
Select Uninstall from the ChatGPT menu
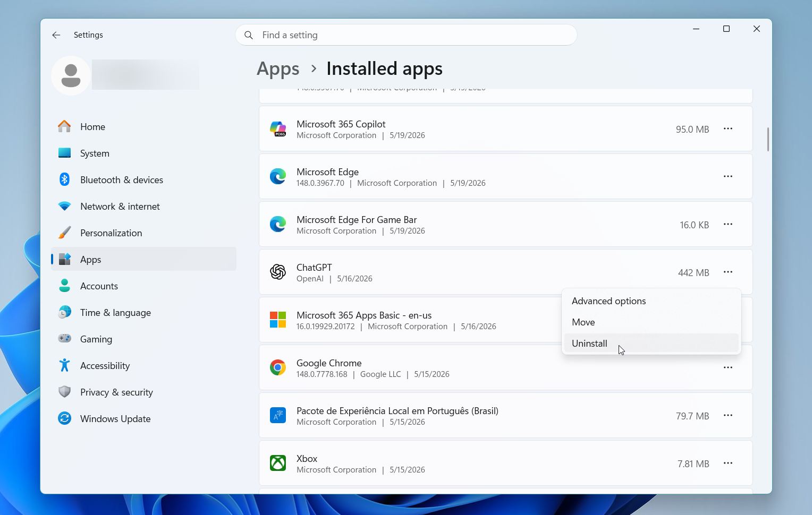pyautogui.click(x=651, y=344)
